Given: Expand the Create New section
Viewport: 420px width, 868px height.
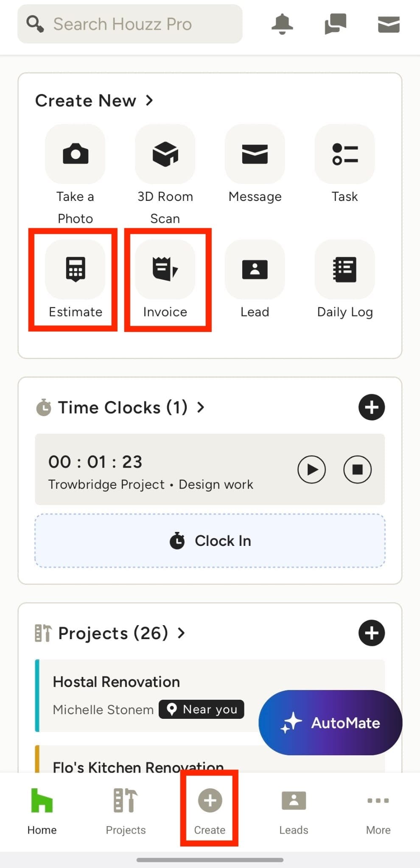Looking at the screenshot, I should click(149, 101).
